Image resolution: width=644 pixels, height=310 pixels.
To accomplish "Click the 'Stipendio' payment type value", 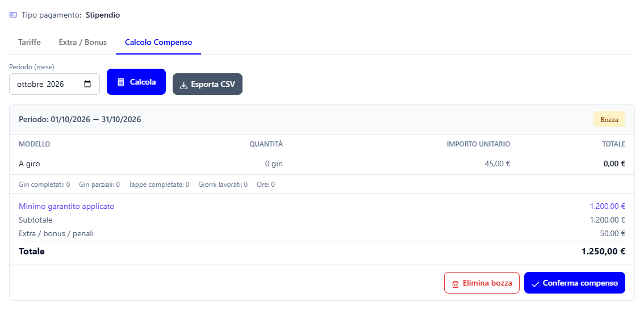I will tap(103, 15).
